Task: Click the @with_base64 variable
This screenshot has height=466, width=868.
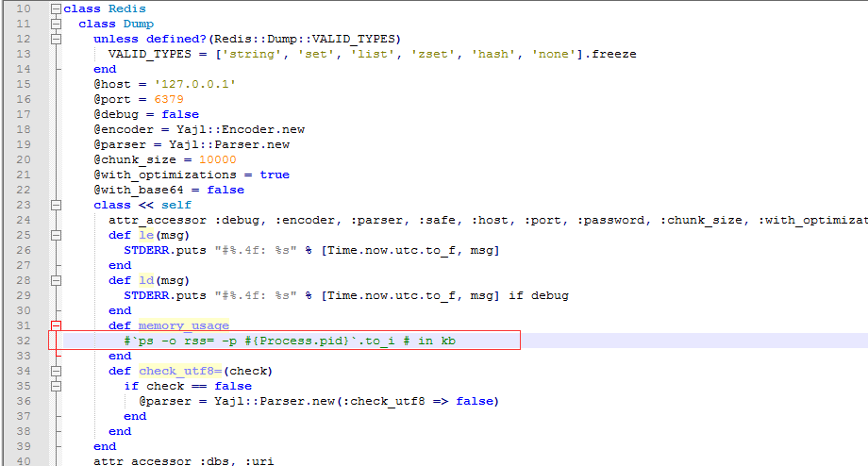Action: pos(139,190)
